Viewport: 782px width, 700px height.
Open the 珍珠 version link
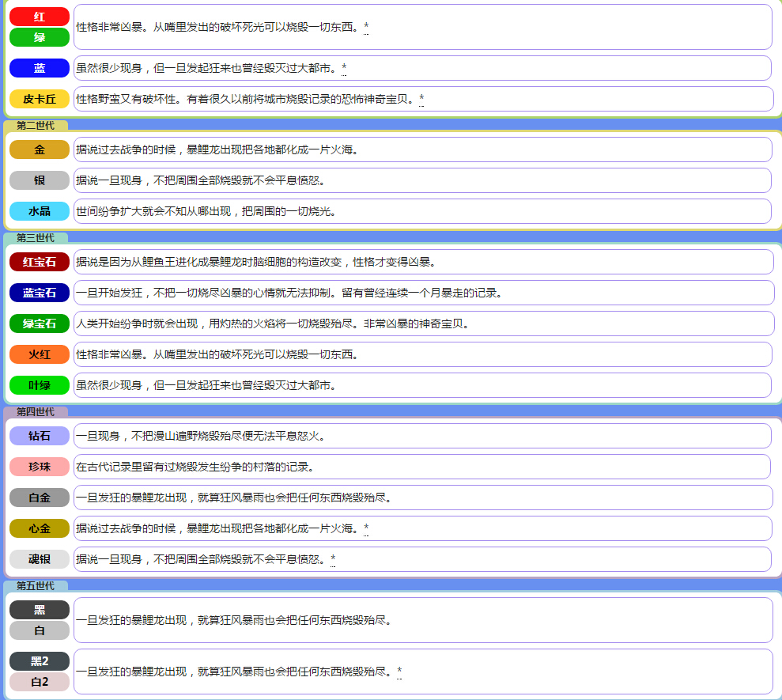pyautogui.click(x=40, y=467)
